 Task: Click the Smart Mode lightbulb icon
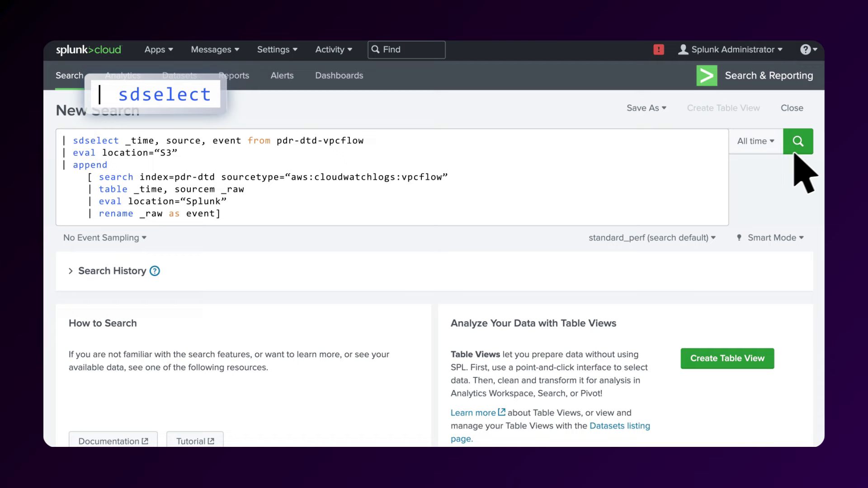[x=739, y=238]
